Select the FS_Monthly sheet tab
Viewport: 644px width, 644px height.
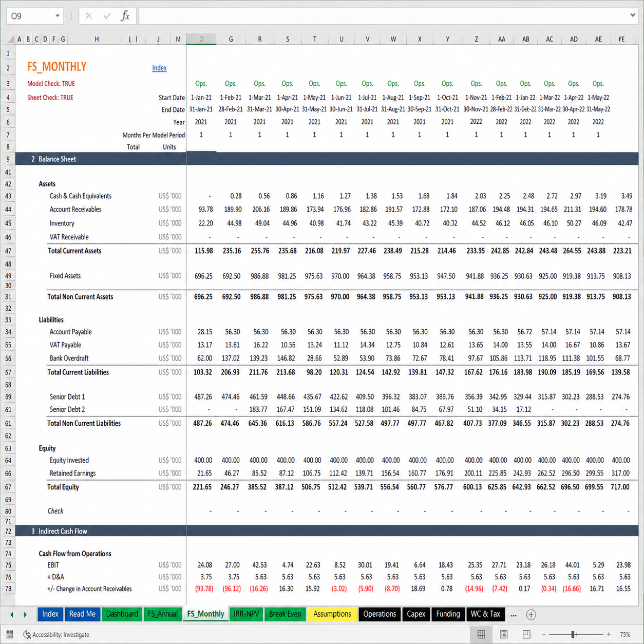[x=205, y=614]
